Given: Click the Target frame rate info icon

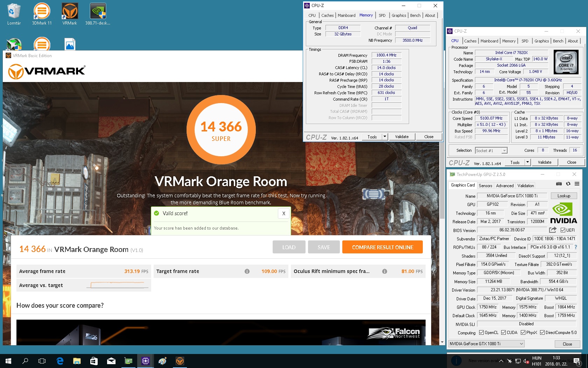Looking at the screenshot, I should tap(247, 271).
